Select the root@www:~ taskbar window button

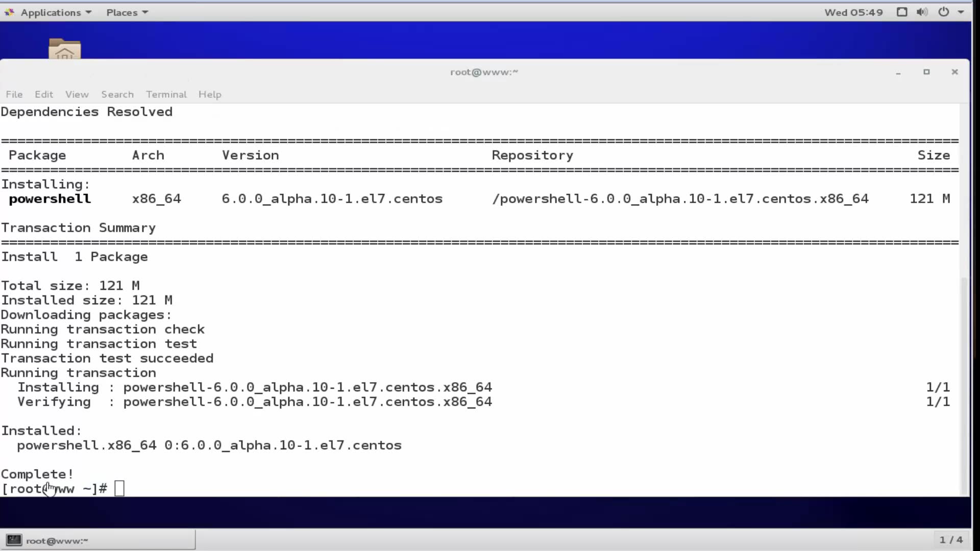[57, 540]
